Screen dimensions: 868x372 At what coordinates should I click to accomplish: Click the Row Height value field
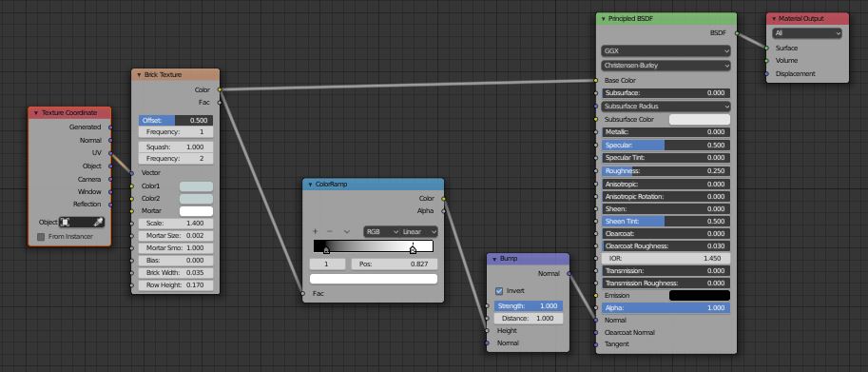click(x=176, y=285)
